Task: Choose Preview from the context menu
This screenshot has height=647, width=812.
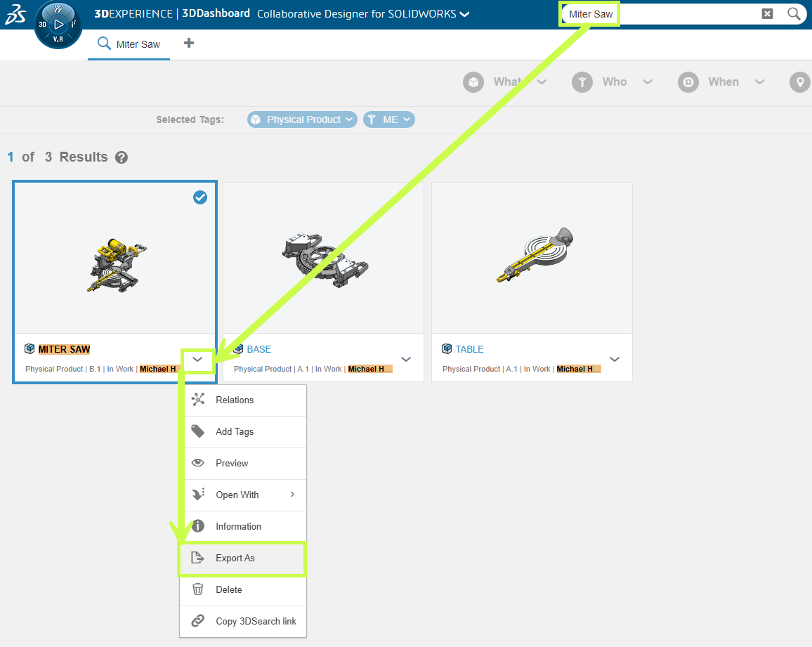Action: [x=243, y=464]
